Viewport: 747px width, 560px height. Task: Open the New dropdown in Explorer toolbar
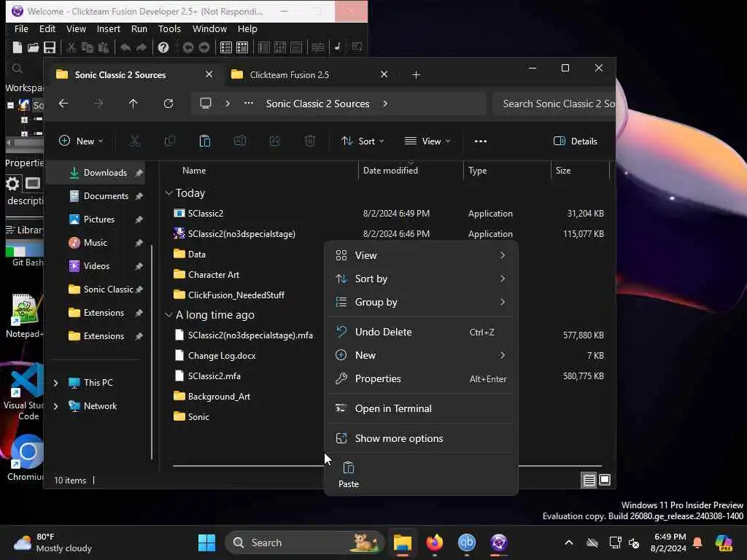tap(80, 141)
